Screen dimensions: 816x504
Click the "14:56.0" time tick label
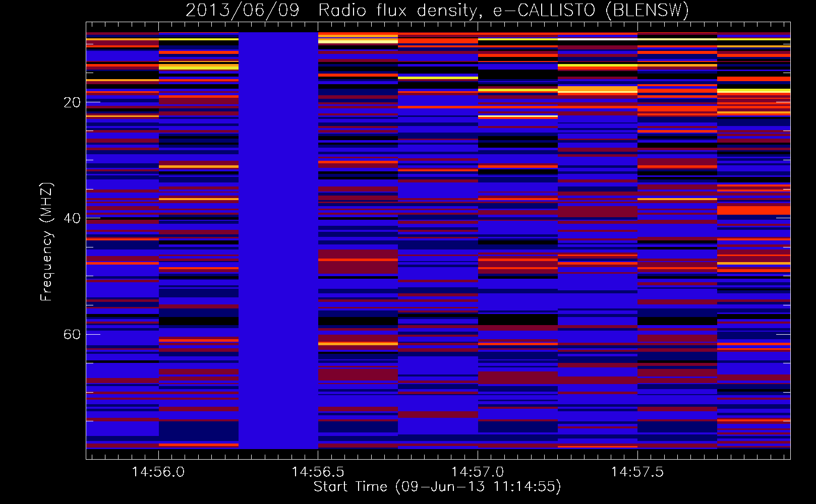pyautogui.click(x=158, y=472)
